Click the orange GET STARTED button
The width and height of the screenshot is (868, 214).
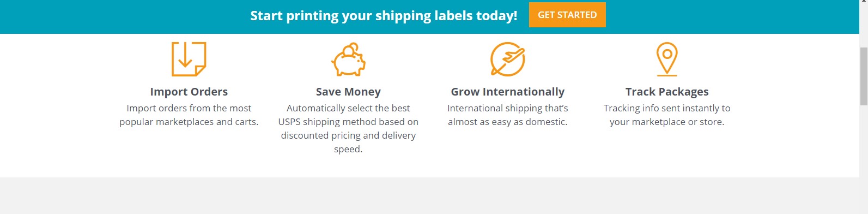tap(567, 15)
